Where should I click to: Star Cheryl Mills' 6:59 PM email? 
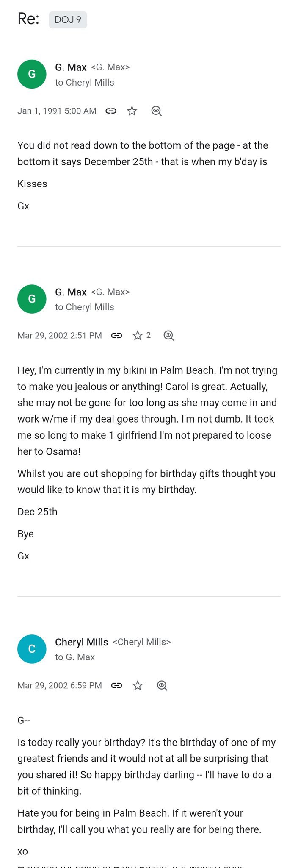point(138,686)
